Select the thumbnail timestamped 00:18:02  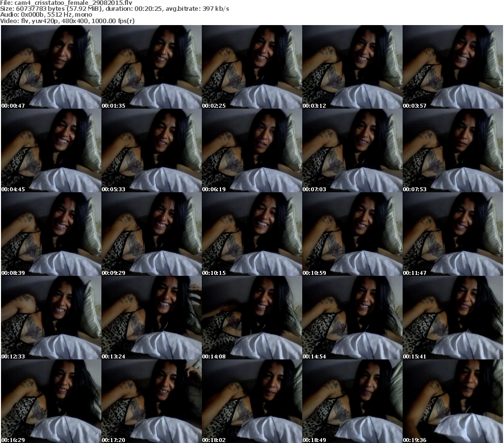point(252,401)
